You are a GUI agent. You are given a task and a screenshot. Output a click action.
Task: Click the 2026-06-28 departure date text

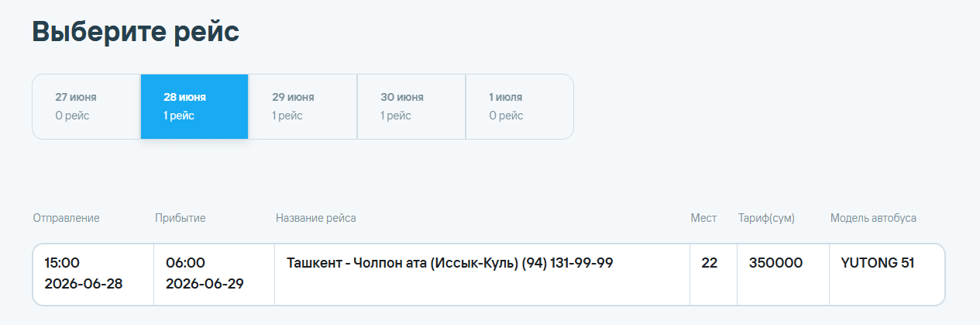point(84,284)
